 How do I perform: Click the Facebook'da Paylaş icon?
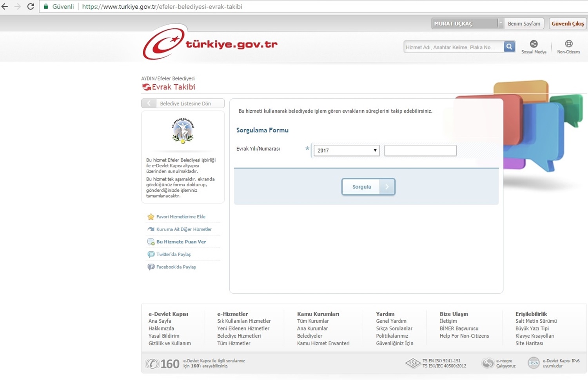point(151,267)
